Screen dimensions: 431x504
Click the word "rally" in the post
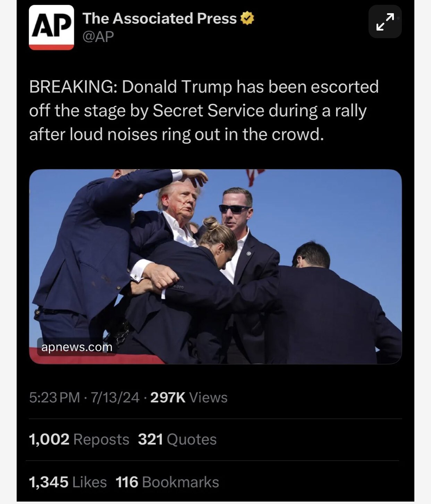(x=350, y=111)
